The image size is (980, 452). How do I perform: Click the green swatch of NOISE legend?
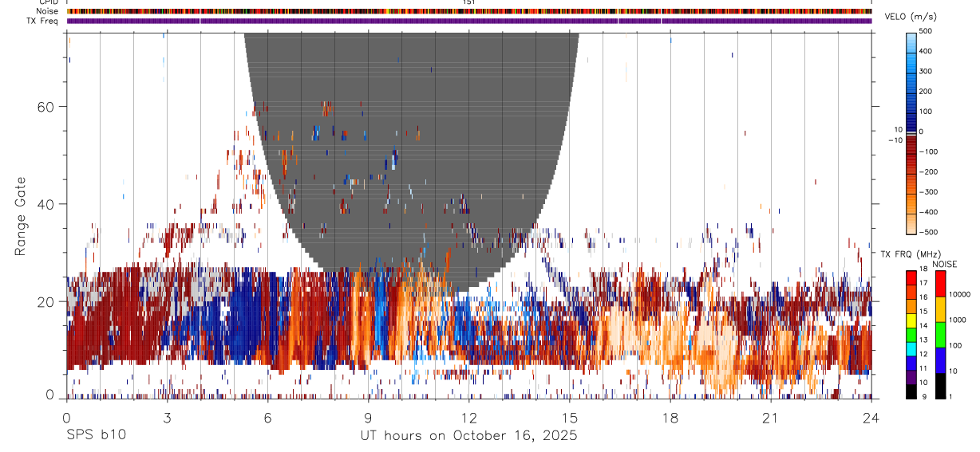pyautogui.click(x=940, y=335)
